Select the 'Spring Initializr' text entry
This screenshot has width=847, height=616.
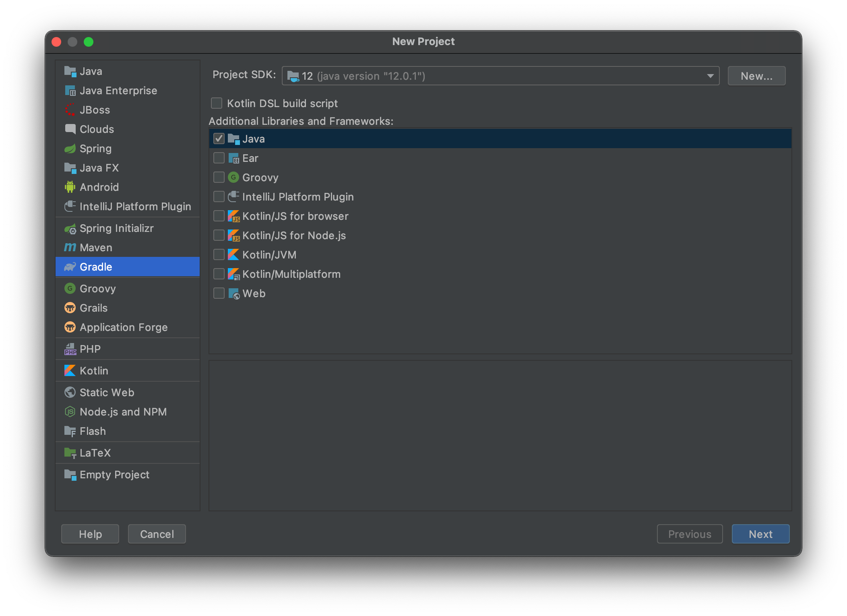(x=117, y=228)
